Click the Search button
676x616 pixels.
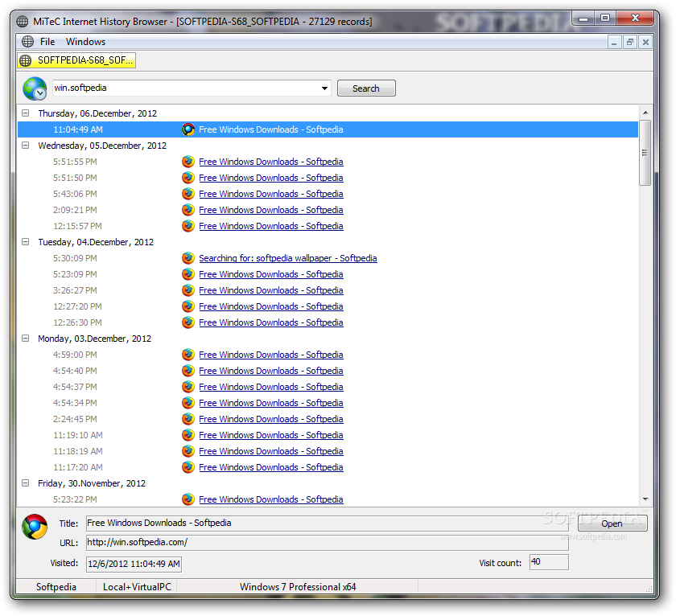click(366, 88)
